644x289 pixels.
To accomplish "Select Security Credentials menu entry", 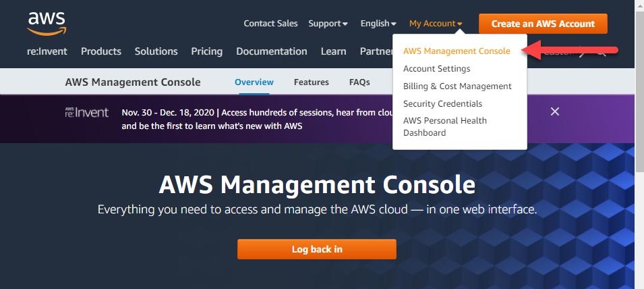I will [x=442, y=103].
